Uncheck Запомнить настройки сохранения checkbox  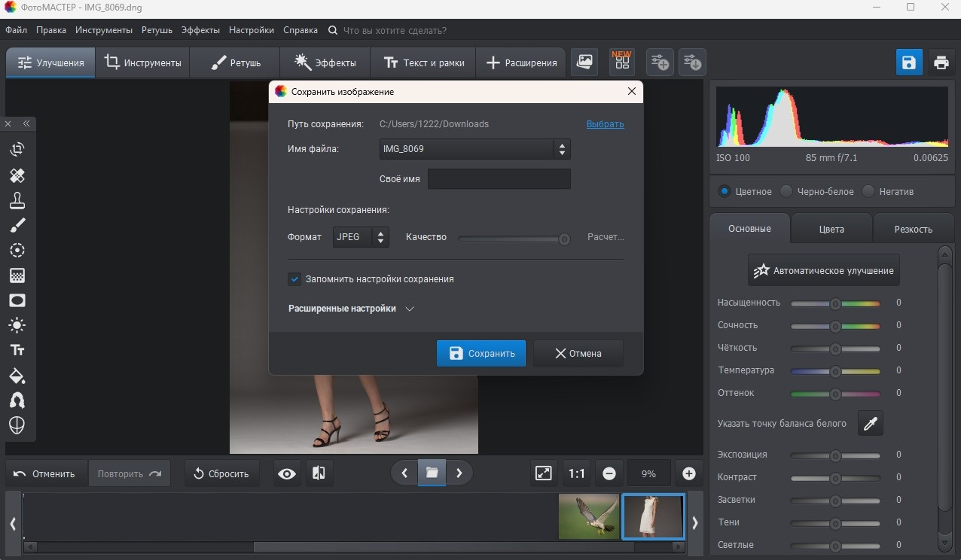tap(294, 279)
